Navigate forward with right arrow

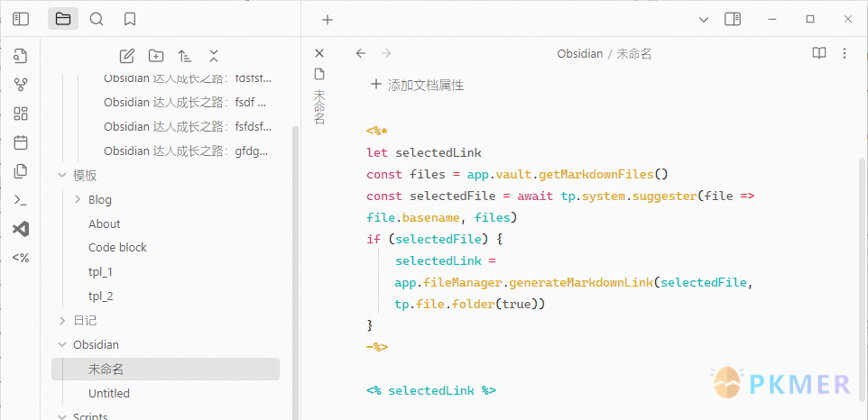[x=386, y=53]
